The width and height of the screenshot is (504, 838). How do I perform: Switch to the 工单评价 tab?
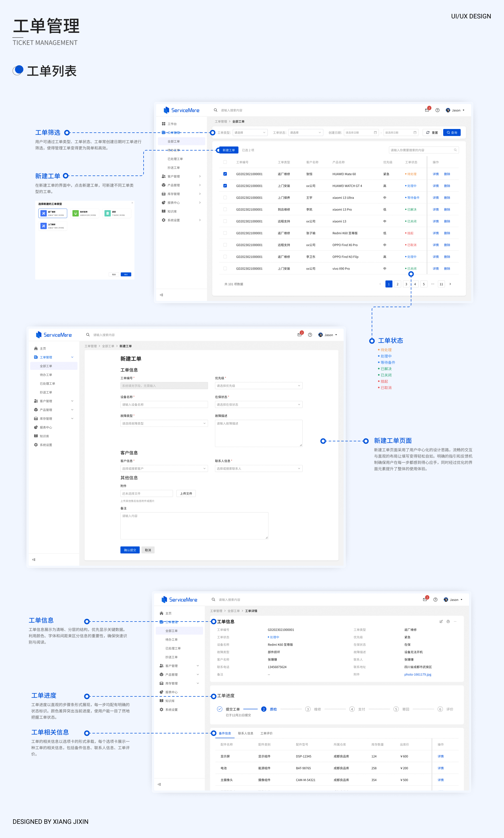pyautogui.click(x=266, y=733)
